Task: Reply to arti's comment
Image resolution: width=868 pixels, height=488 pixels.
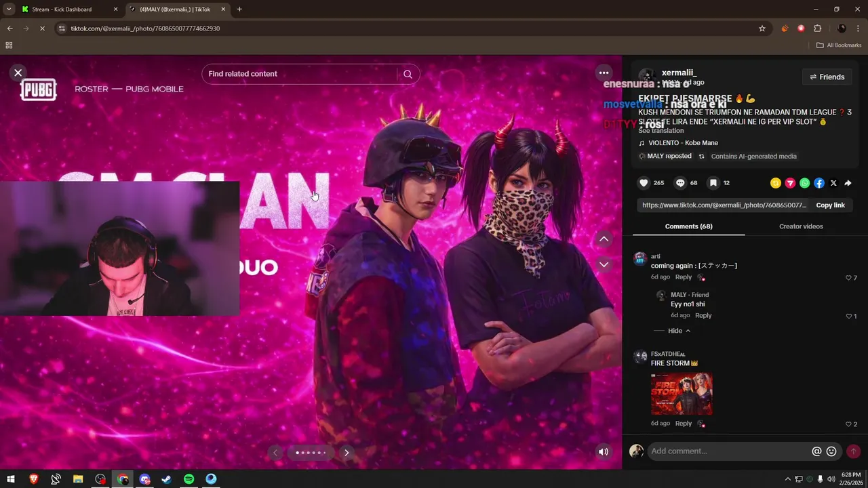Action: pos(684,277)
